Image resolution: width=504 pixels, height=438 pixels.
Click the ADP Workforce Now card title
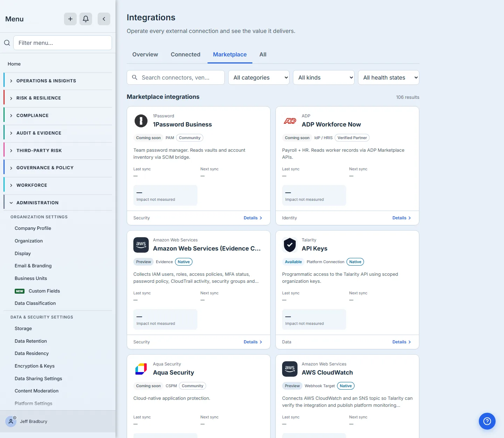tap(331, 124)
